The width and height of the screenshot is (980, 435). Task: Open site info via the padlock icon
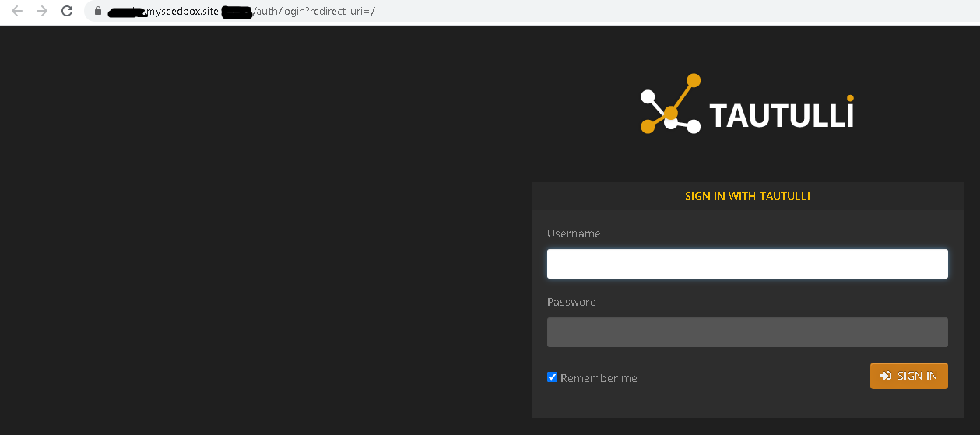tap(98, 12)
